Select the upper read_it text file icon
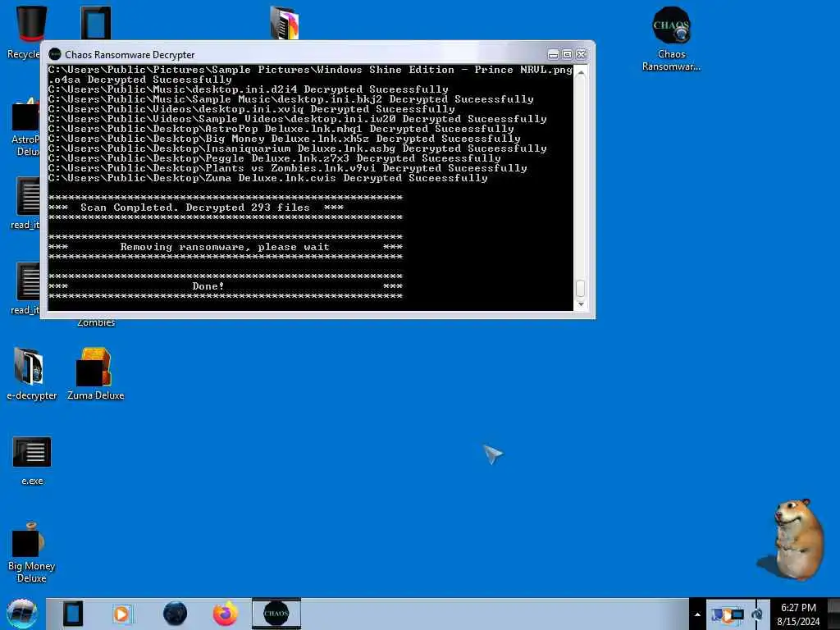The height and width of the screenshot is (630, 840). pyautogui.click(x=25, y=203)
